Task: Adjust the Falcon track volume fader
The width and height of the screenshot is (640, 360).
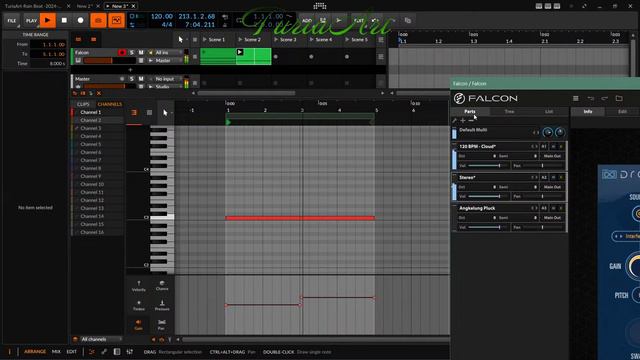Action: (109, 60)
